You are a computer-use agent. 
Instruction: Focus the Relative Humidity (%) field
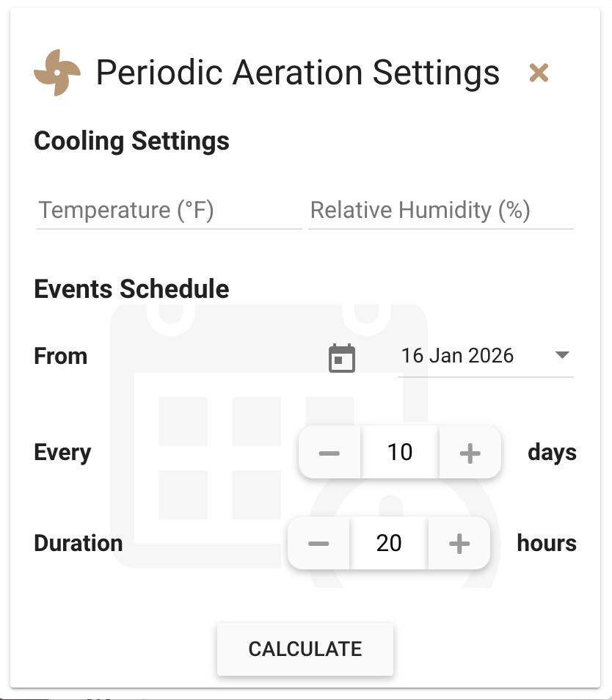pos(440,211)
